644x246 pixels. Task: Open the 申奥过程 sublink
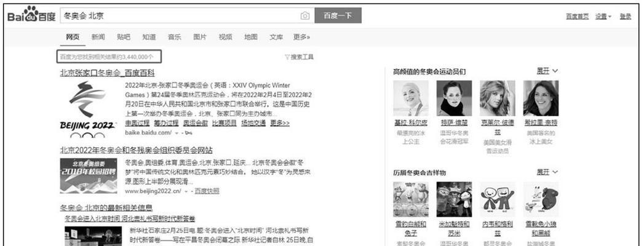[137, 123]
